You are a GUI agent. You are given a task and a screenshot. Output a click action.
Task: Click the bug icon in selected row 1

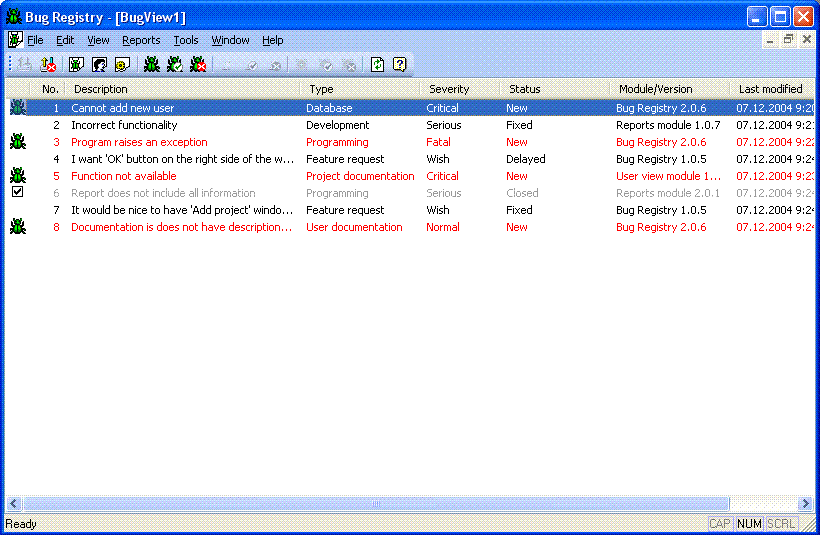pos(18,108)
